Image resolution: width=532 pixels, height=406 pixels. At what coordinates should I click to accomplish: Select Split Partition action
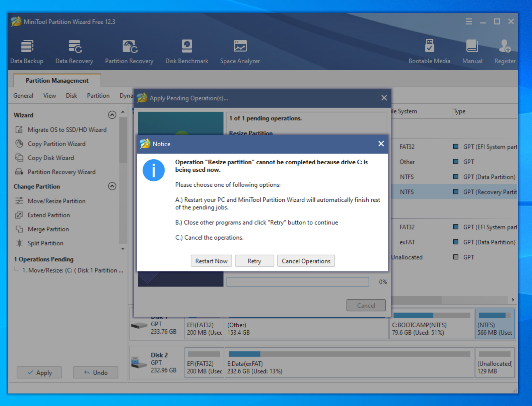(40, 243)
